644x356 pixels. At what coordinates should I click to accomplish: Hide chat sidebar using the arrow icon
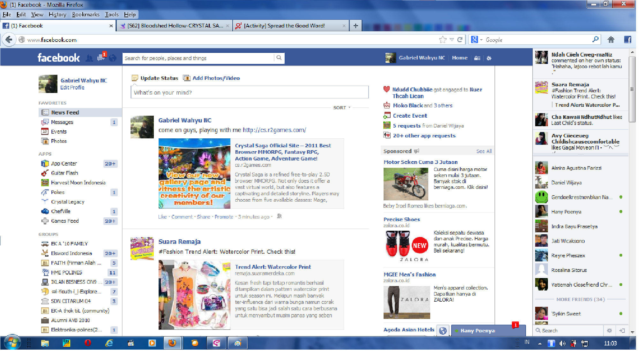click(622, 330)
